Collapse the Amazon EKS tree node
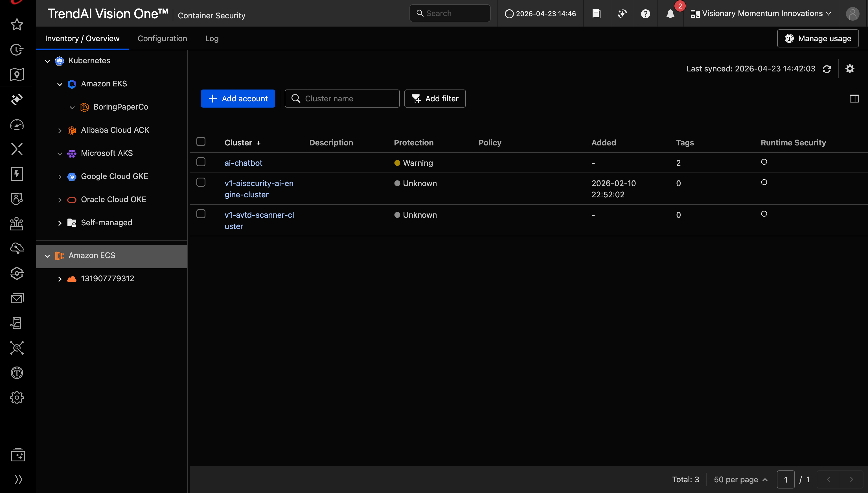The height and width of the screenshot is (493, 868). [x=60, y=84]
